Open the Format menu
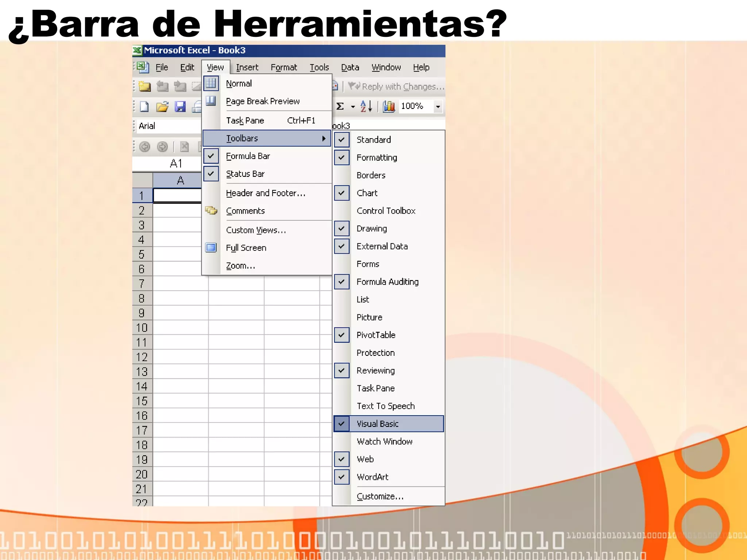This screenshot has height=560, width=747. [x=284, y=67]
